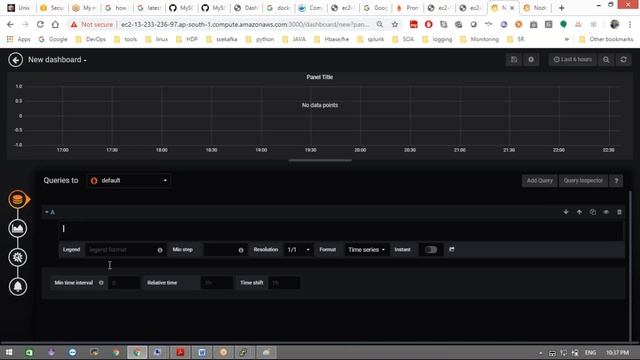Open the Resolution 1/1 dropdown

click(x=298, y=250)
